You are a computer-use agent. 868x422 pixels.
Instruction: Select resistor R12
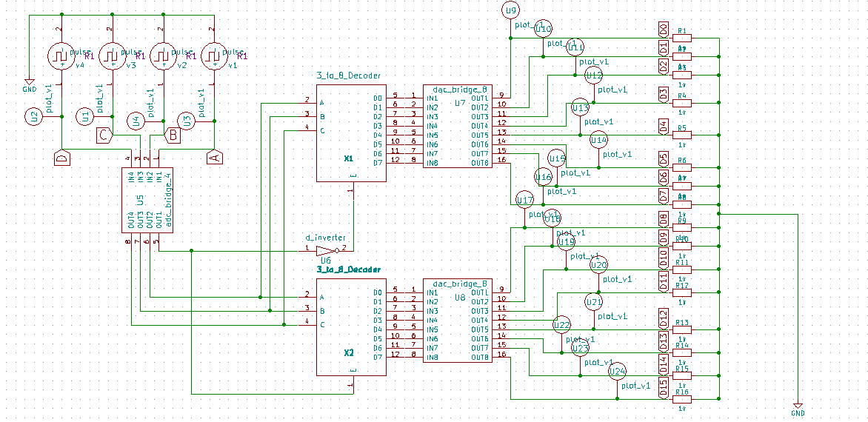point(681,292)
